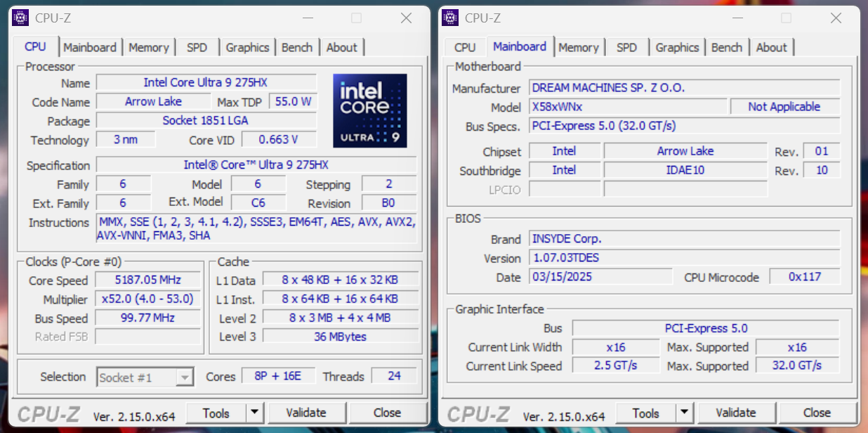Viewport: 868px width, 433px height.
Task: Click the Core VID value 0.663 V
Action: [x=278, y=140]
